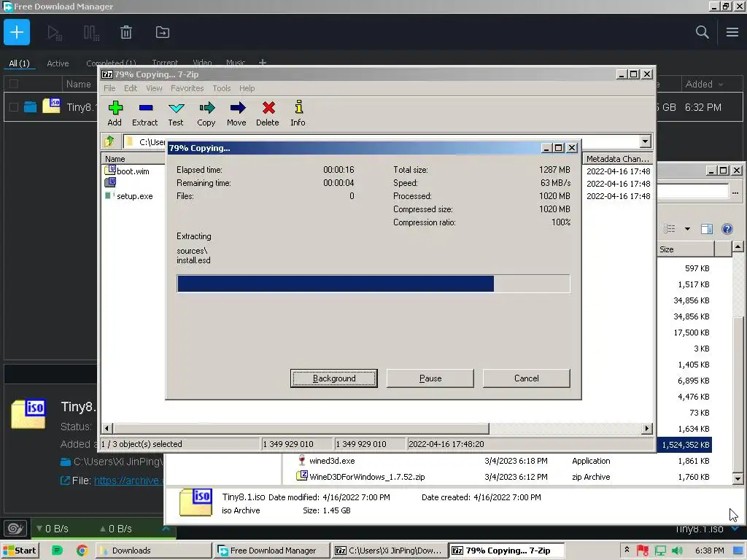Toggle the Tiny8 download row checkbox

[14, 107]
